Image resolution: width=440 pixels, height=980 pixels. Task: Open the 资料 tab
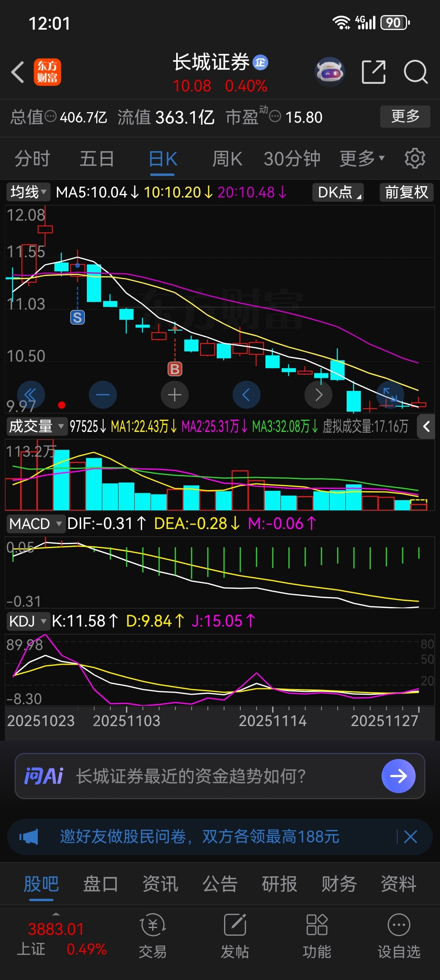[399, 884]
